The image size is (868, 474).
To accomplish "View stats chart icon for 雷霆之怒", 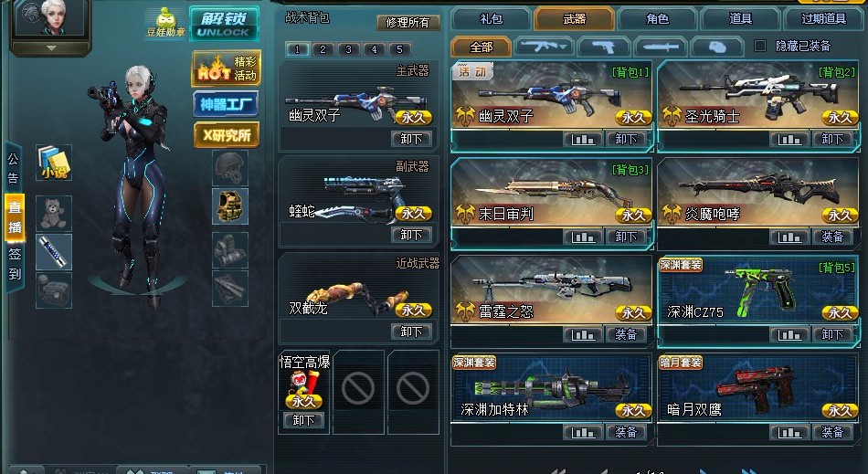I will (x=583, y=334).
